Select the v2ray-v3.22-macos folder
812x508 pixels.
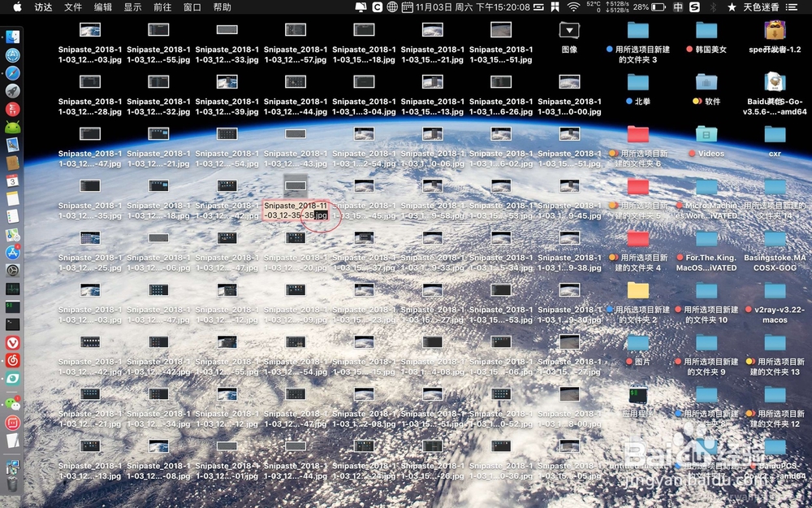pyautogui.click(x=775, y=290)
